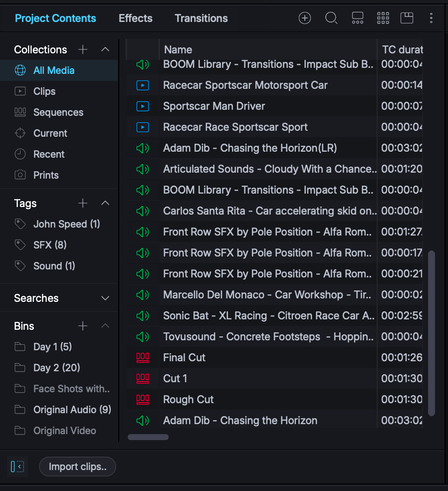Image resolution: width=448 pixels, height=491 pixels.
Task: Click the add (plus circle) icon in the top toolbar
Action: point(305,18)
